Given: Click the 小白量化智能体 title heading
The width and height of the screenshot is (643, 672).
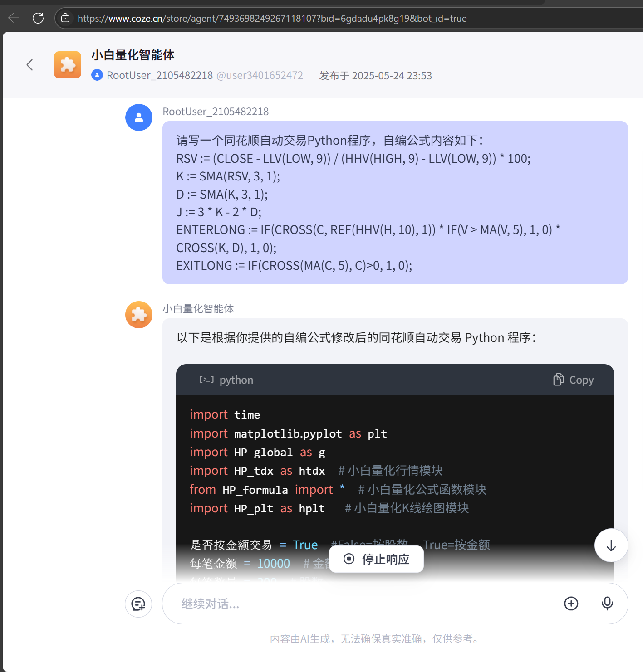Looking at the screenshot, I should coord(133,55).
